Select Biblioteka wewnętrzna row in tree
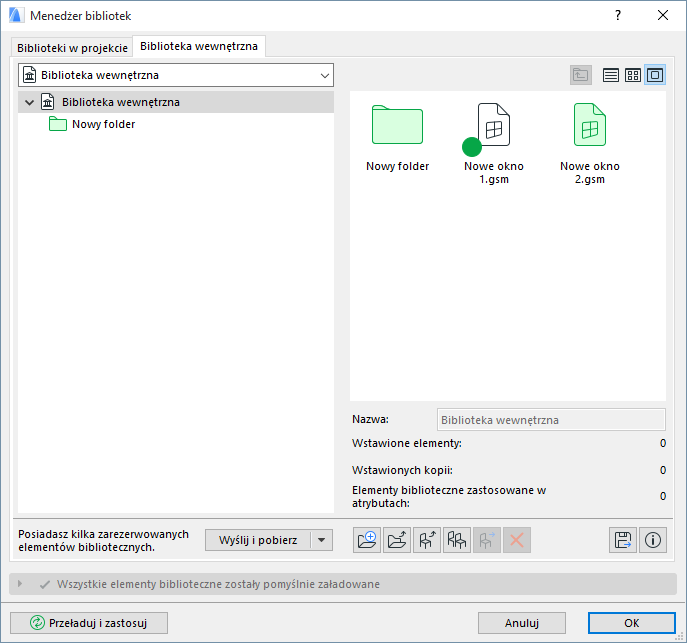This screenshot has height=643, width=687. (x=176, y=102)
